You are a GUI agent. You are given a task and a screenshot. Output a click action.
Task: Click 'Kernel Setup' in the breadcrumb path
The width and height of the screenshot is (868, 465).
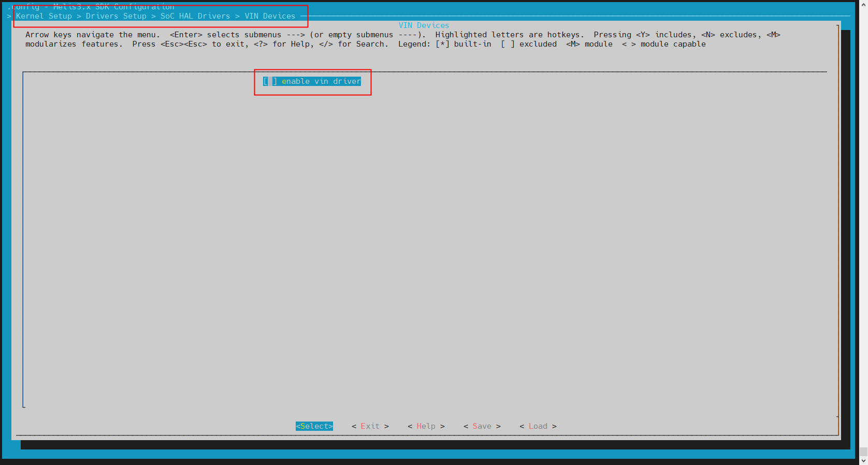(x=44, y=16)
